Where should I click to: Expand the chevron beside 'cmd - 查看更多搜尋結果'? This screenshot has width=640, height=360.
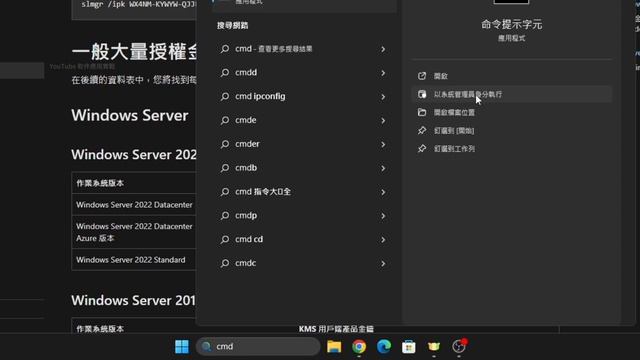(x=383, y=49)
